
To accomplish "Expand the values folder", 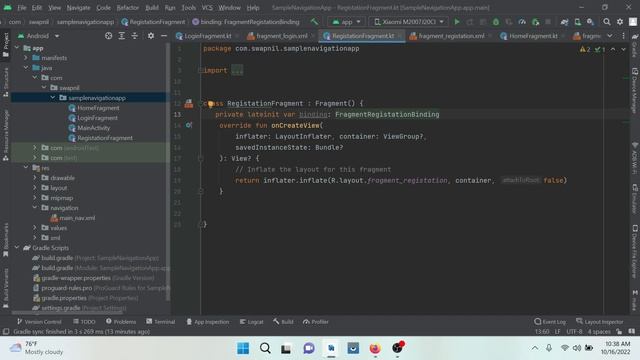I will (x=35, y=228).
